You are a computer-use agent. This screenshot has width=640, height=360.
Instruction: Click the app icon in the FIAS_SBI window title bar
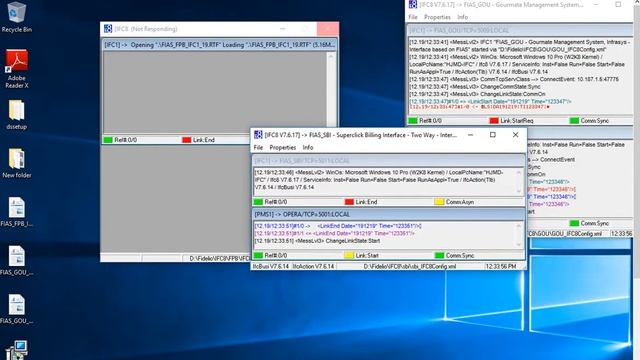coord(258,135)
